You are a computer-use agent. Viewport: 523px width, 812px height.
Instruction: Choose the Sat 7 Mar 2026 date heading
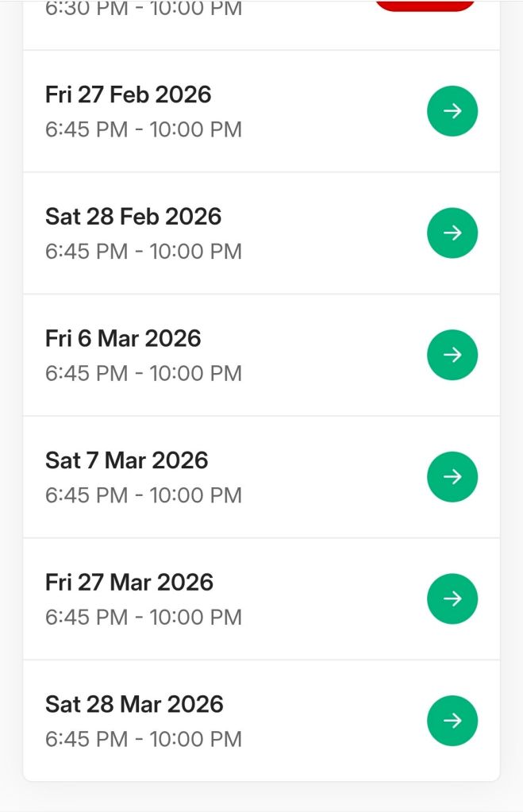coord(127,460)
